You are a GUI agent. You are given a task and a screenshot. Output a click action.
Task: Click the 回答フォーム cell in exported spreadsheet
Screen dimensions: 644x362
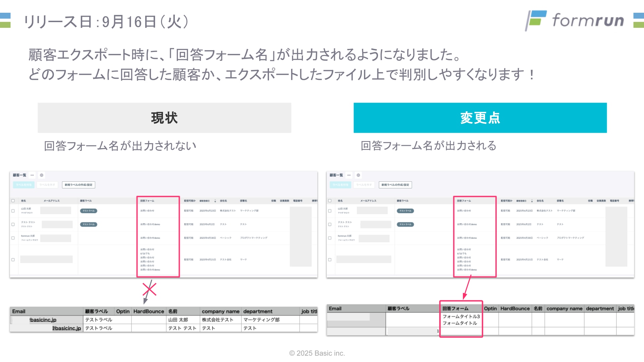point(455,308)
